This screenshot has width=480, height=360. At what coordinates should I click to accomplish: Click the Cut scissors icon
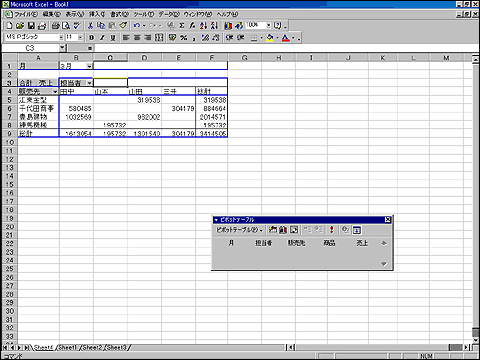click(x=90, y=26)
